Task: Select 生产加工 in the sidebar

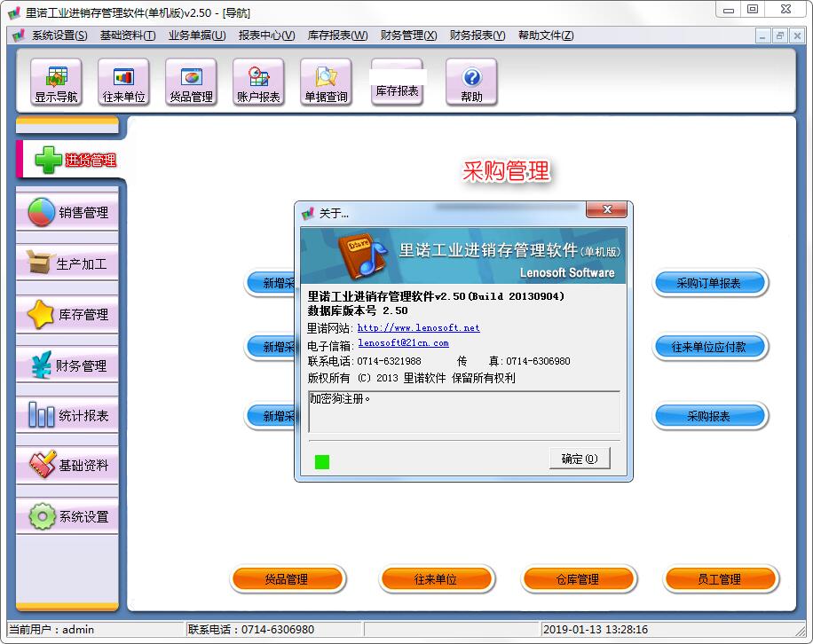Action: point(67,263)
